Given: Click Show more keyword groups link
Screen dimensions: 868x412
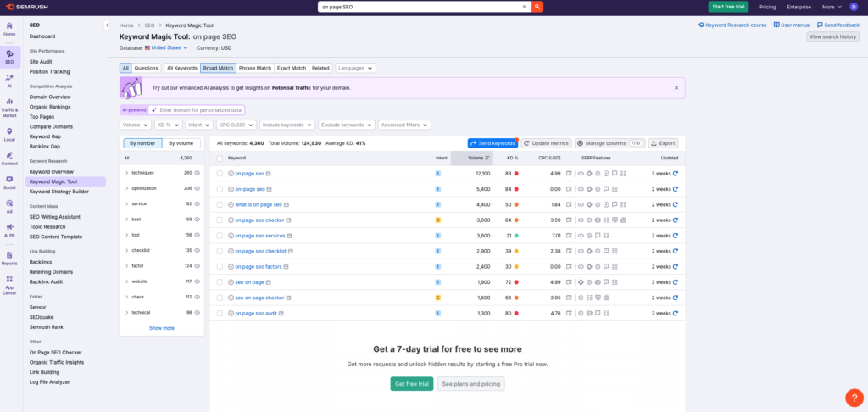Looking at the screenshot, I should pos(162,328).
